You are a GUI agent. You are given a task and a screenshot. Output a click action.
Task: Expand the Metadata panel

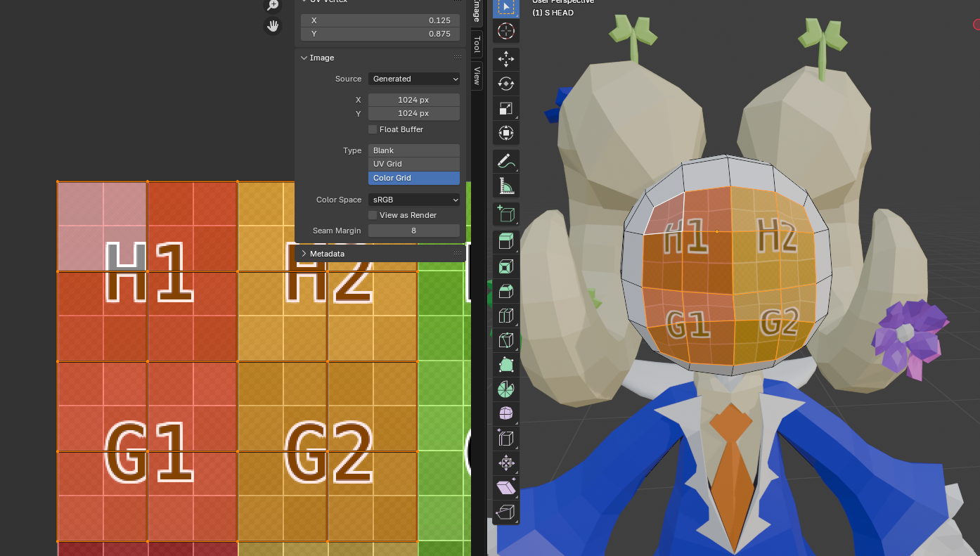(304, 253)
